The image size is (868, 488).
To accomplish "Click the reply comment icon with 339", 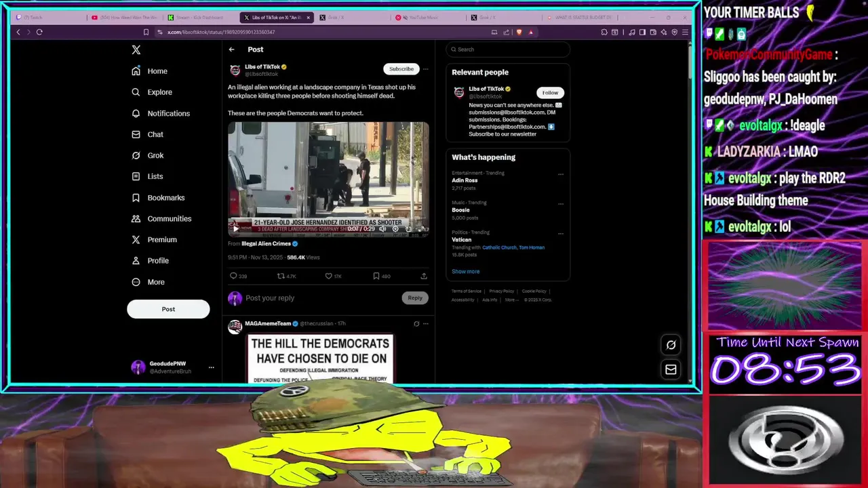I will tap(233, 276).
